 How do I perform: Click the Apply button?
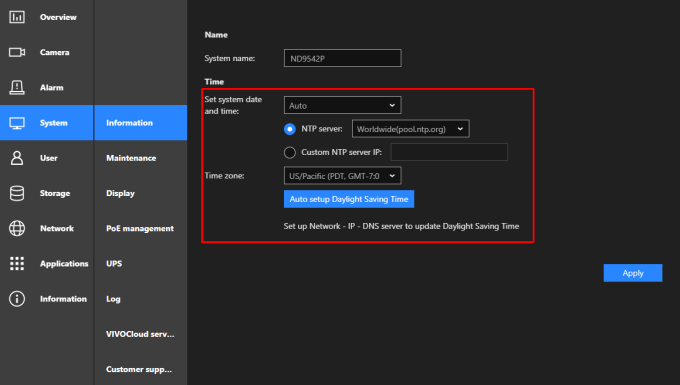pyautogui.click(x=633, y=273)
